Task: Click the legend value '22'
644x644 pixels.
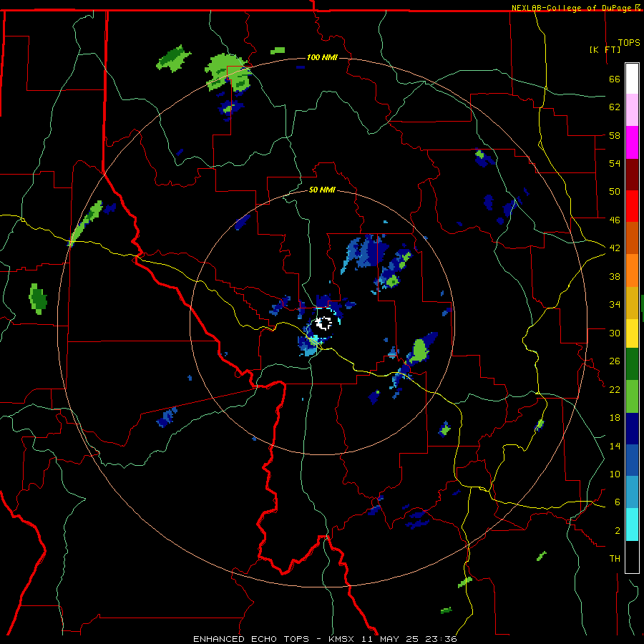Action: (x=615, y=389)
